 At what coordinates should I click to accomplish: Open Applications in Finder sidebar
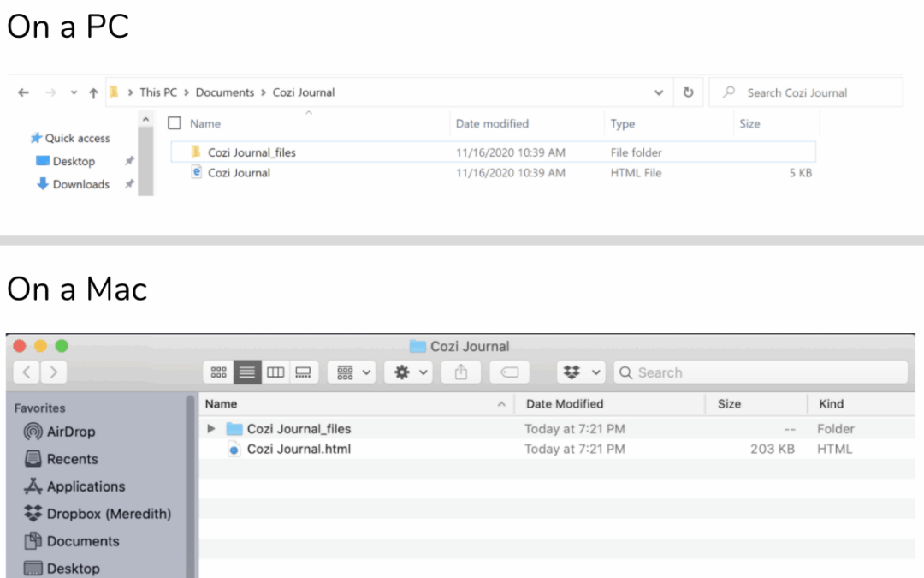click(x=74, y=486)
